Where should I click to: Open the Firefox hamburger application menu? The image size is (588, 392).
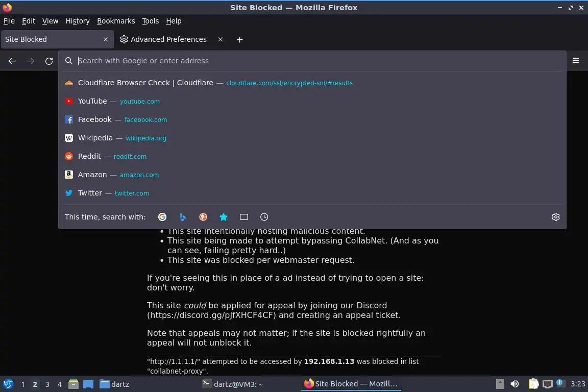coord(576,61)
